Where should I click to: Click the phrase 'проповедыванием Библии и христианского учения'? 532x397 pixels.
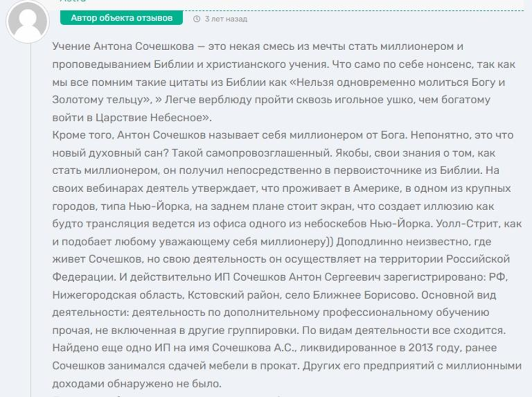click(x=189, y=64)
